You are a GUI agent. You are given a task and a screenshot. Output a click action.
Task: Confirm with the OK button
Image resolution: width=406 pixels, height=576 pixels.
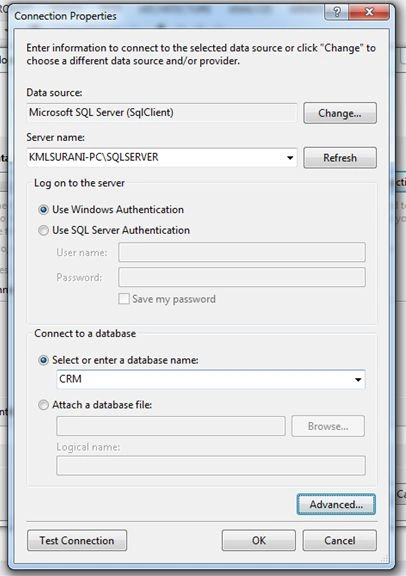click(x=259, y=540)
